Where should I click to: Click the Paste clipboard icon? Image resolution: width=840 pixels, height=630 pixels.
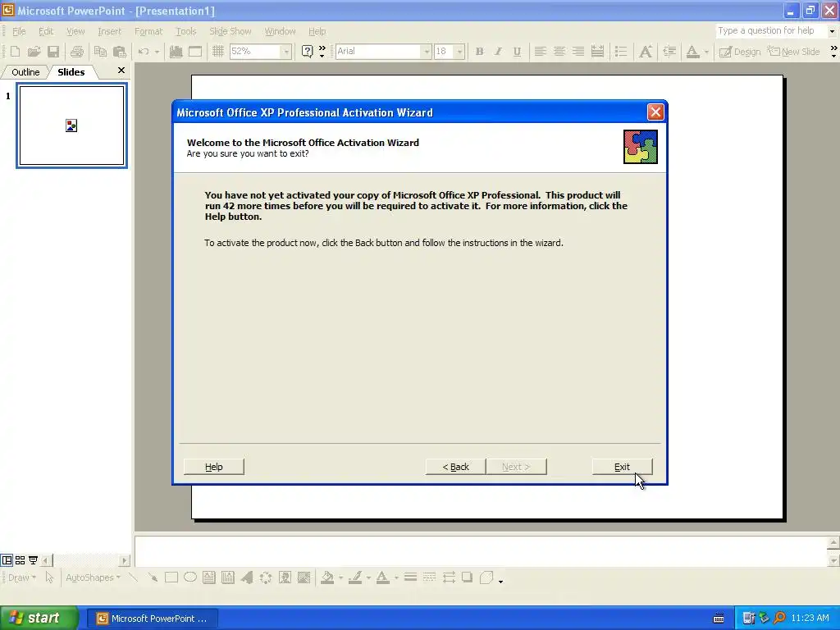tap(120, 52)
